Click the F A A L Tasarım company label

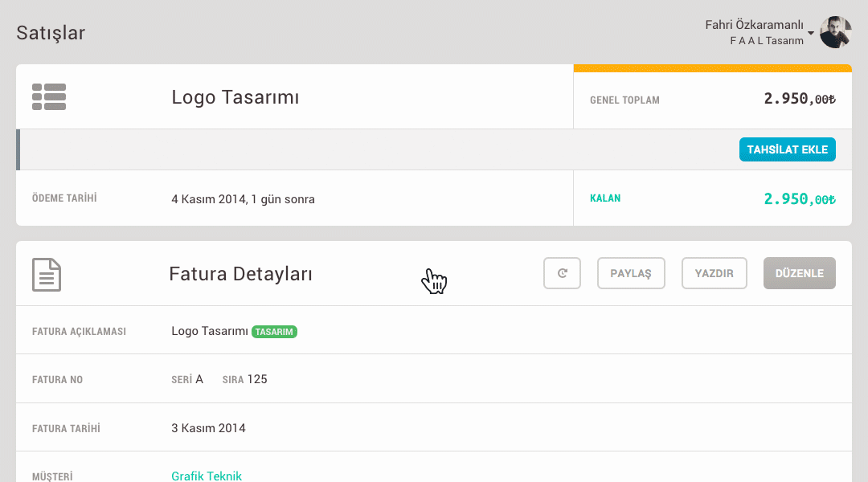click(766, 41)
